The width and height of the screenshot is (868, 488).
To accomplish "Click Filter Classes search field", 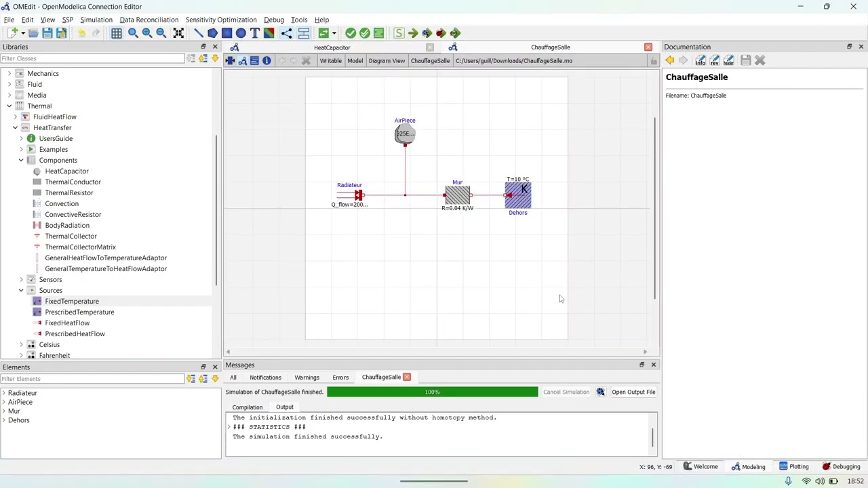I will coord(92,58).
